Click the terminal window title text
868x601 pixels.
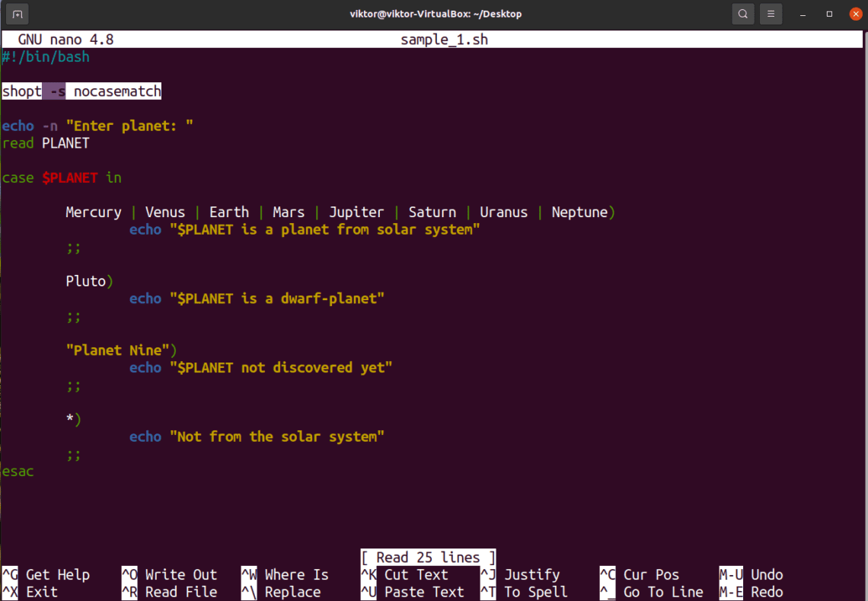coord(436,14)
